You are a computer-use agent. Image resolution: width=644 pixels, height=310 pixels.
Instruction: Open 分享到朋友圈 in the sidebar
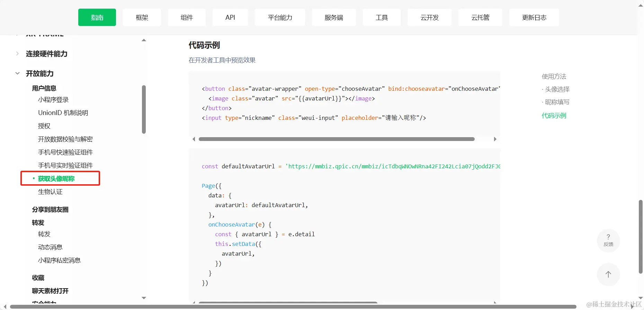(x=50, y=210)
